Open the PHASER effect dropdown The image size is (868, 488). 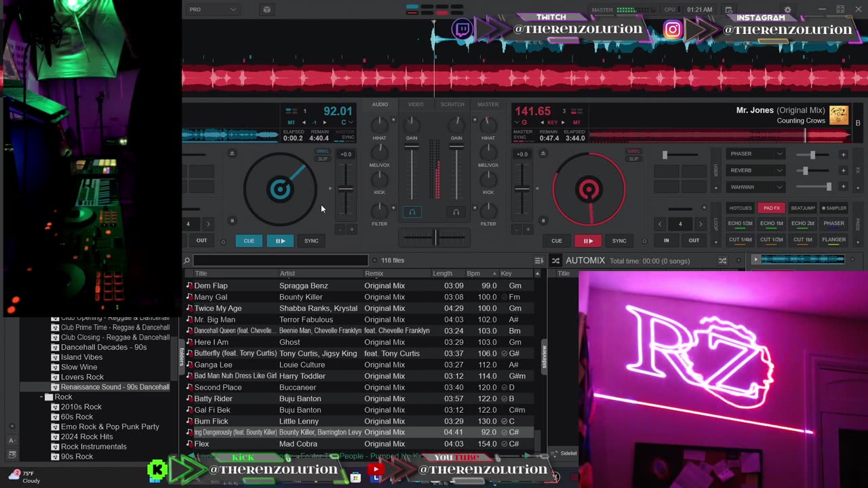coord(755,154)
